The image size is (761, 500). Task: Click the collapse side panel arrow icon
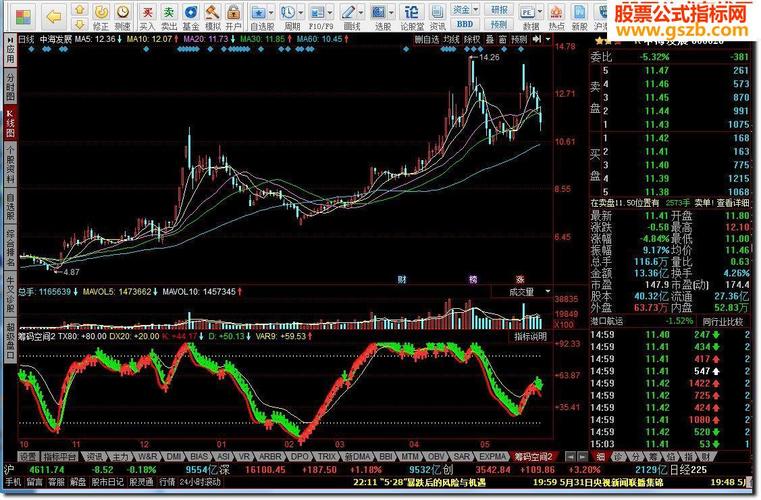click(x=536, y=39)
